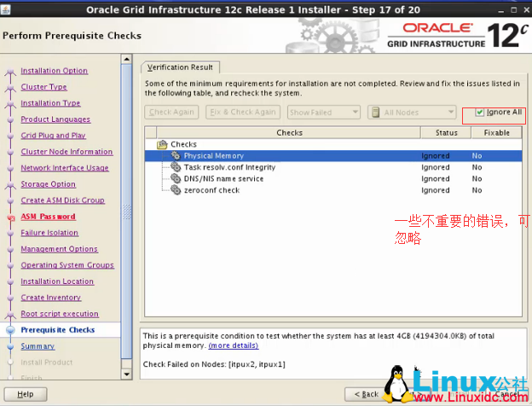The image size is (532, 406).
Task: Select the zeroconf check row
Action: (333, 190)
